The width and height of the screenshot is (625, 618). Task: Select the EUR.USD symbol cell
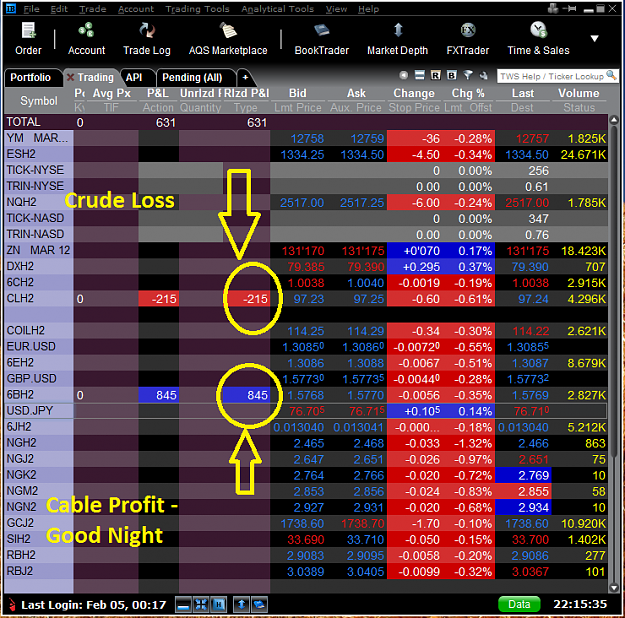click(x=39, y=346)
